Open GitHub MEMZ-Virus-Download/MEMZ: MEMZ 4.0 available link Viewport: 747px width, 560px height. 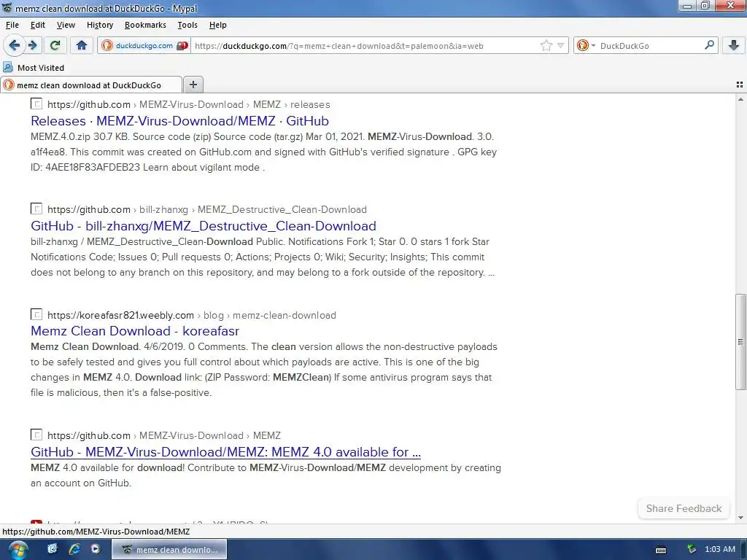click(x=226, y=452)
